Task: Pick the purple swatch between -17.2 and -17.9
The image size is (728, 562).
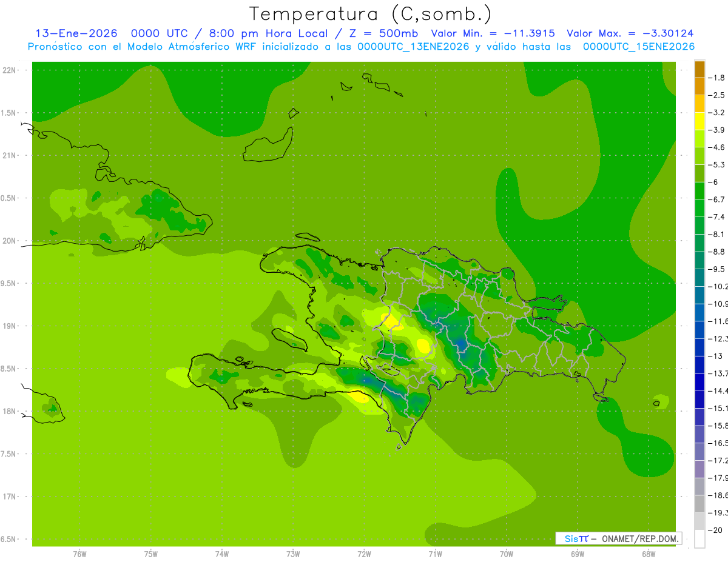Action: point(699,469)
